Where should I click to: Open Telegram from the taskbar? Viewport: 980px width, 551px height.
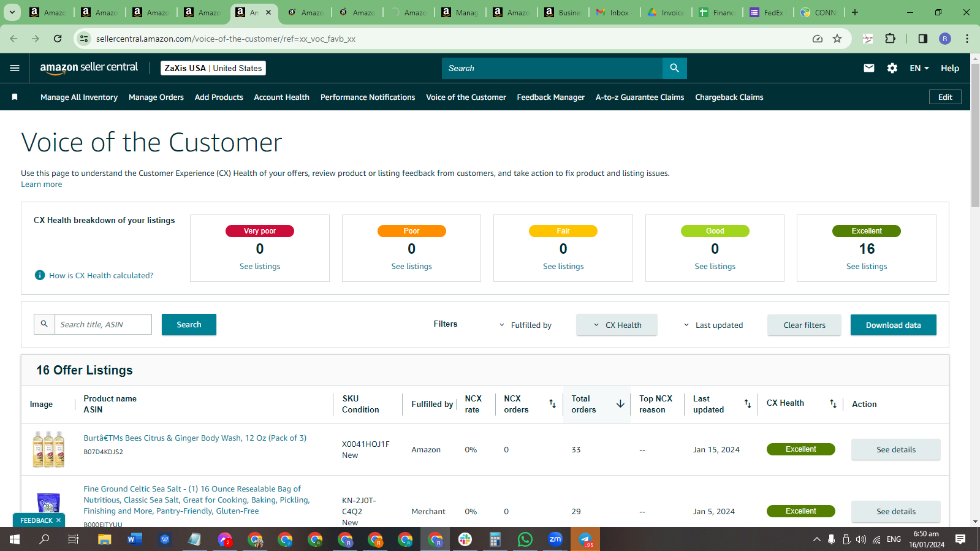[x=585, y=539]
